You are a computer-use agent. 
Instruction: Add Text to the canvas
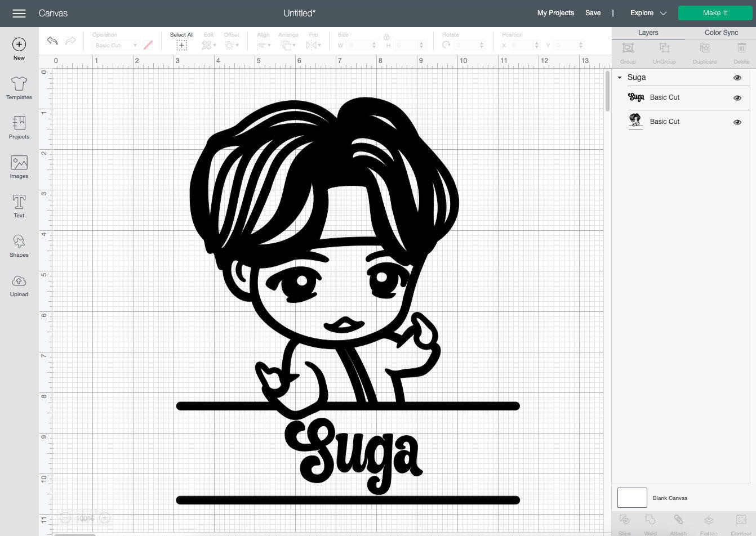coord(19,207)
